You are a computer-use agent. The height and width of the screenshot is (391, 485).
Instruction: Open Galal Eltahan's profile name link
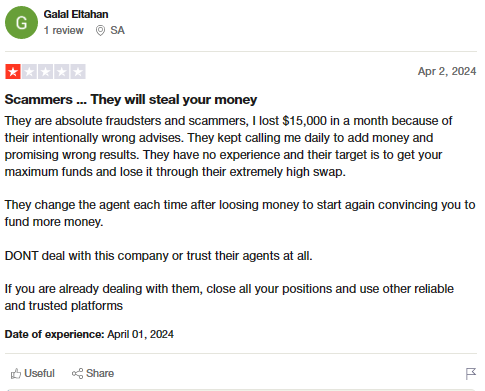tap(76, 14)
